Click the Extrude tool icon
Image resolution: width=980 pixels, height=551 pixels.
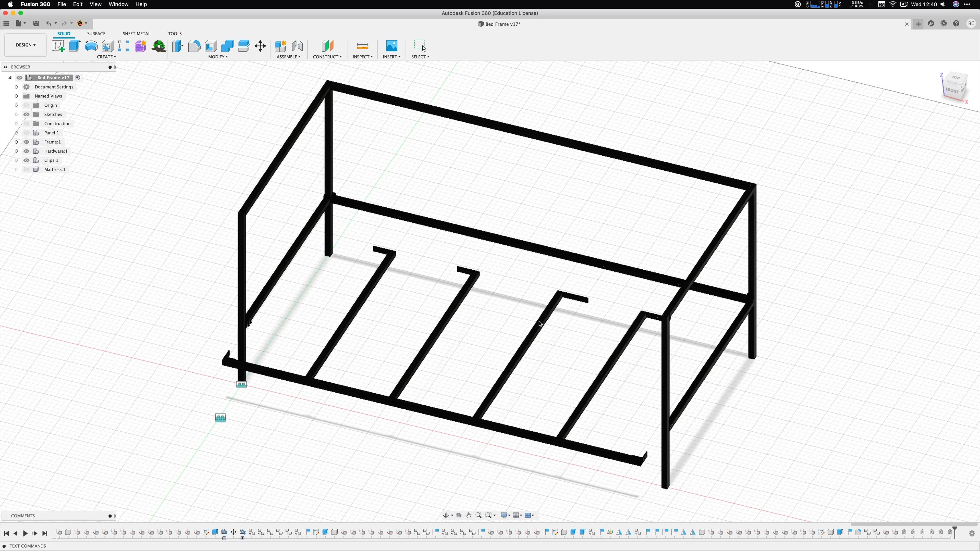[75, 46]
